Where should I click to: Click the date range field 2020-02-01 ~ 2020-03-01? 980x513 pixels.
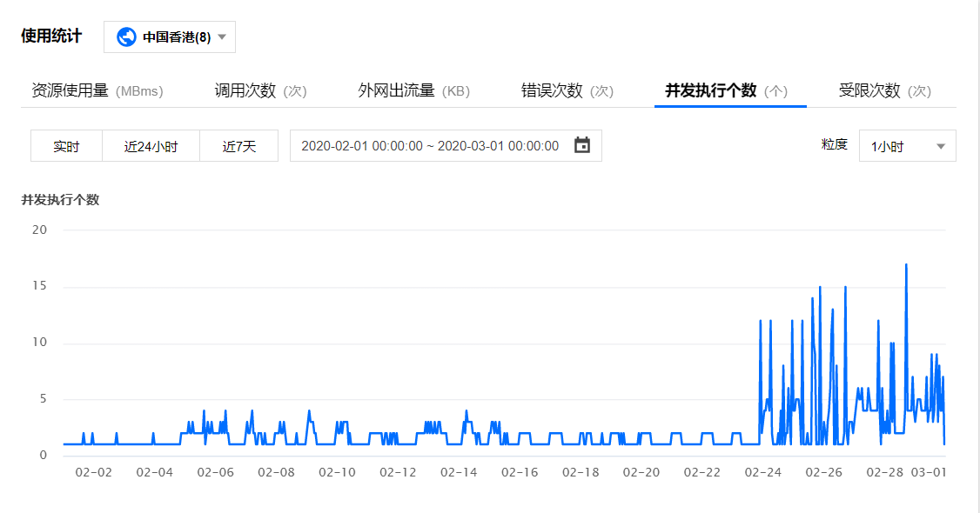pyautogui.click(x=446, y=146)
